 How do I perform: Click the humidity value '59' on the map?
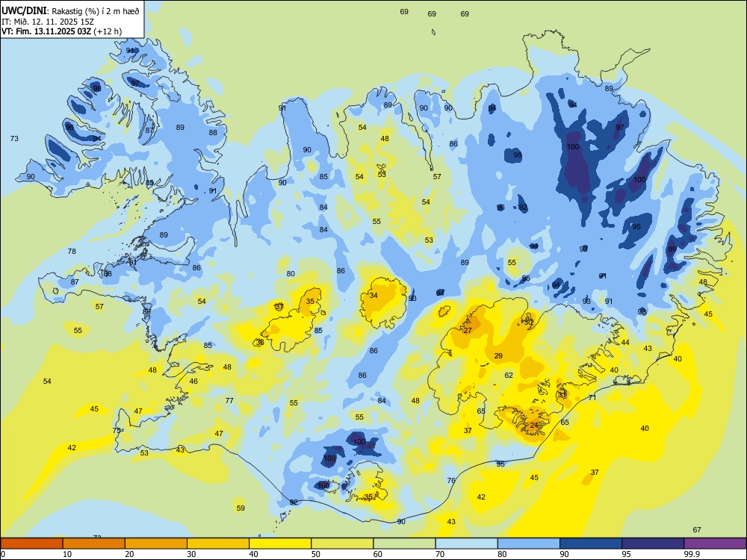[x=241, y=508]
